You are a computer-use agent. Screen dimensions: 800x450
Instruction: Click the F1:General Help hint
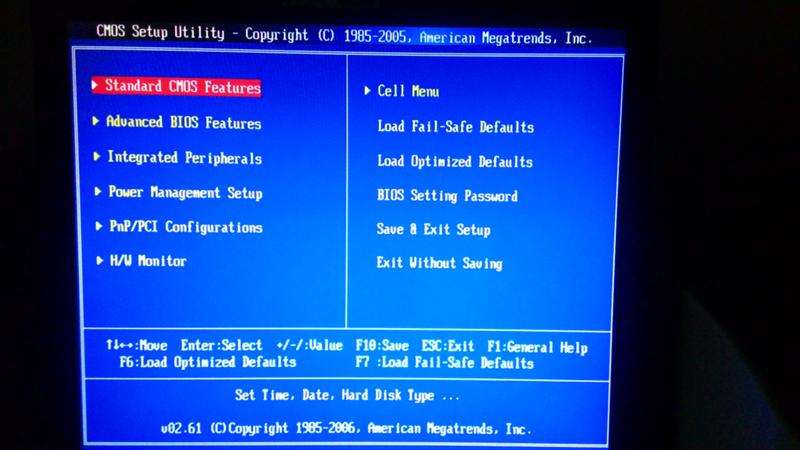pos(537,347)
